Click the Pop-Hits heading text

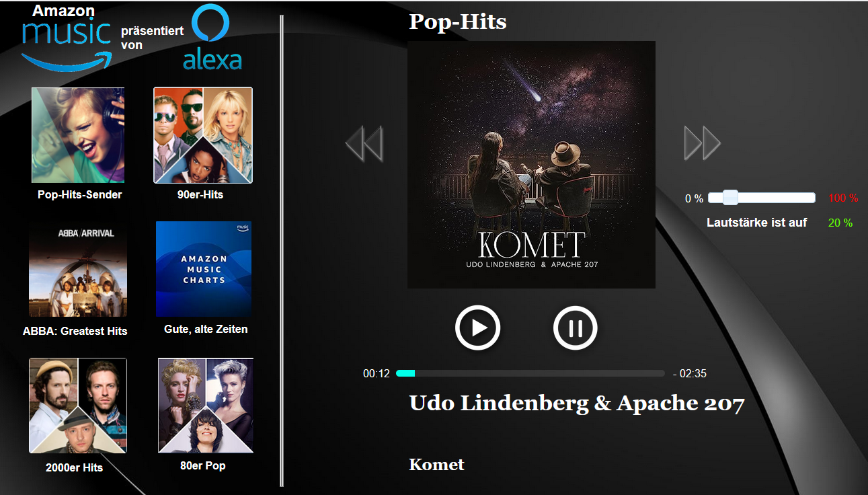[458, 22]
